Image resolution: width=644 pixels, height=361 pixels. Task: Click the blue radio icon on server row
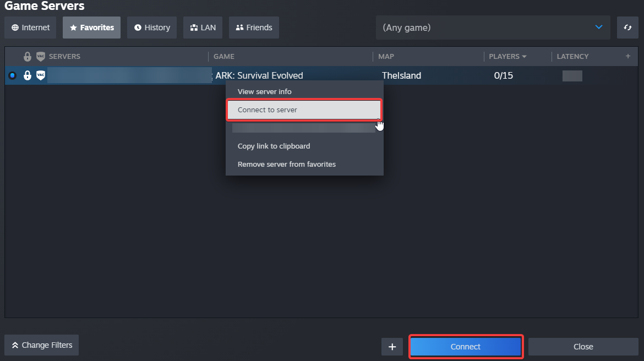click(x=12, y=75)
